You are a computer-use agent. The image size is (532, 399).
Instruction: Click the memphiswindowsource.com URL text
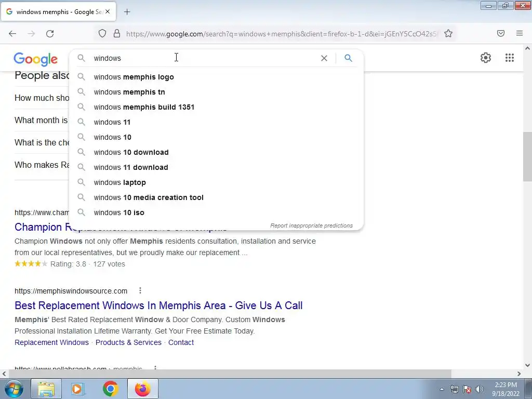[x=71, y=291]
